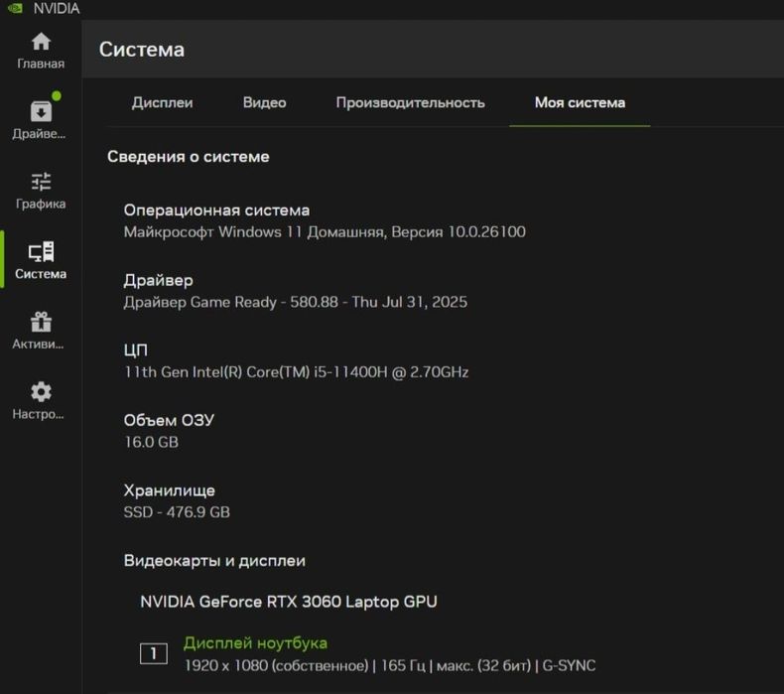The image size is (784, 694).
Task: Open the Активировать gift icon
Action: pos(41,322)
